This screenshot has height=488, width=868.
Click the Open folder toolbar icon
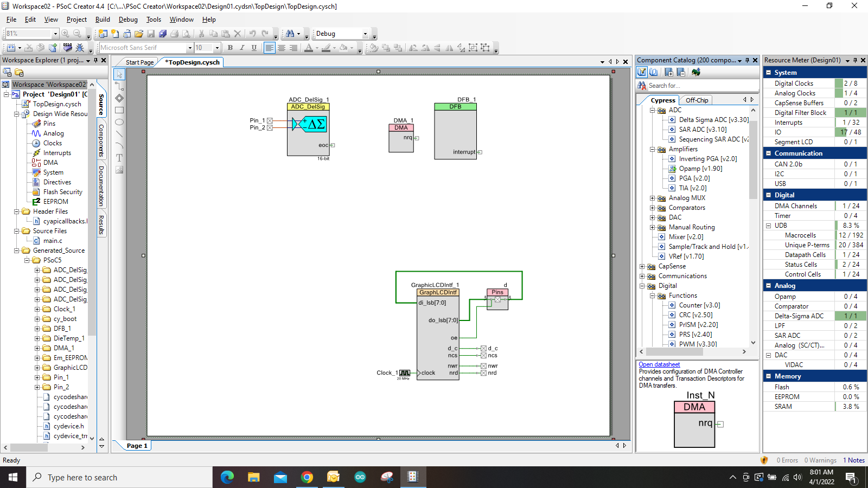pyautogui.click(x=139, y=34)
